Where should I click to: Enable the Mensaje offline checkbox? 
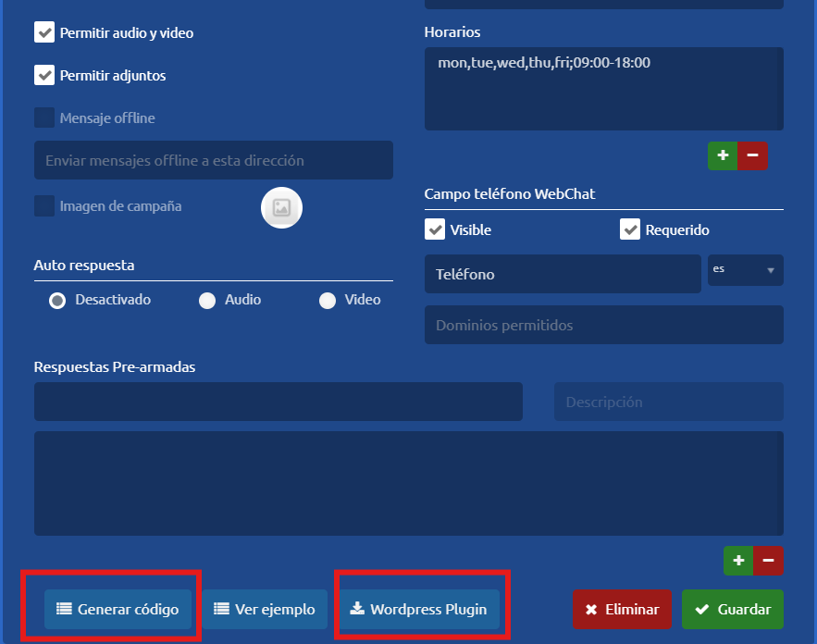44,118
